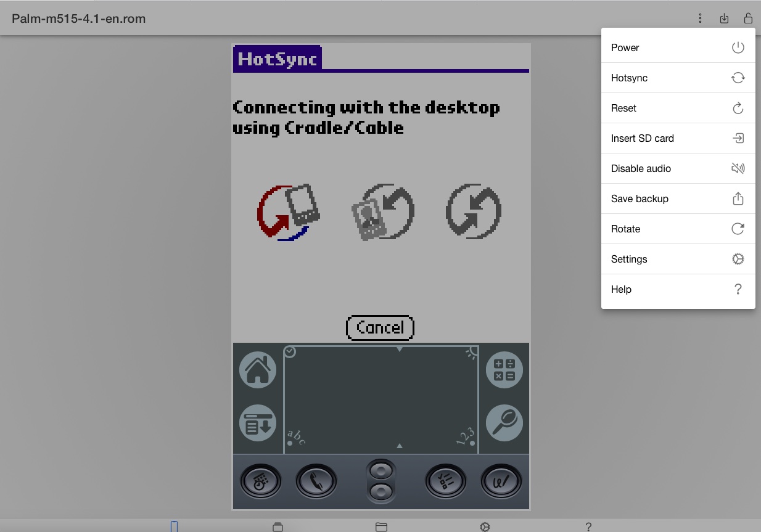Screen dimensions: 761x532
Task: Cancel the HotSync connection
Action: [380, 327]
